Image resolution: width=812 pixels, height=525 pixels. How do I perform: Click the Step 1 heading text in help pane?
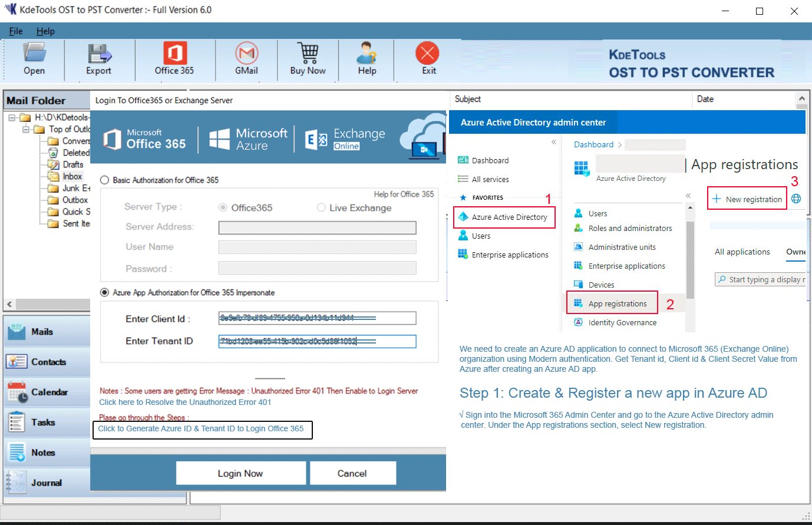point(613,393)
